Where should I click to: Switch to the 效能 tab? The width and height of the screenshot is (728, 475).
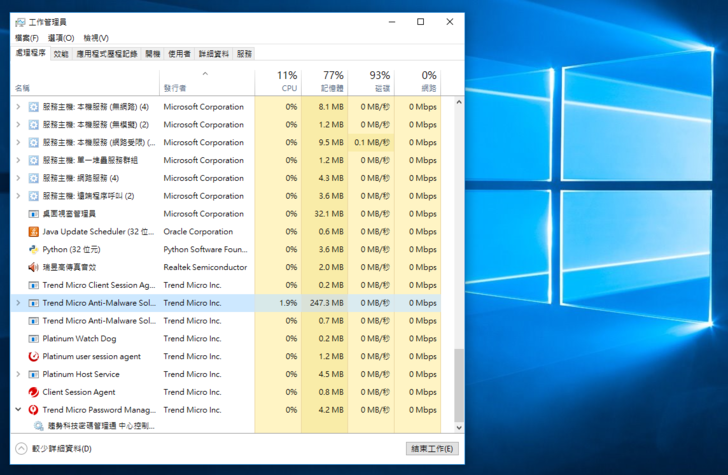click(61, 54)
